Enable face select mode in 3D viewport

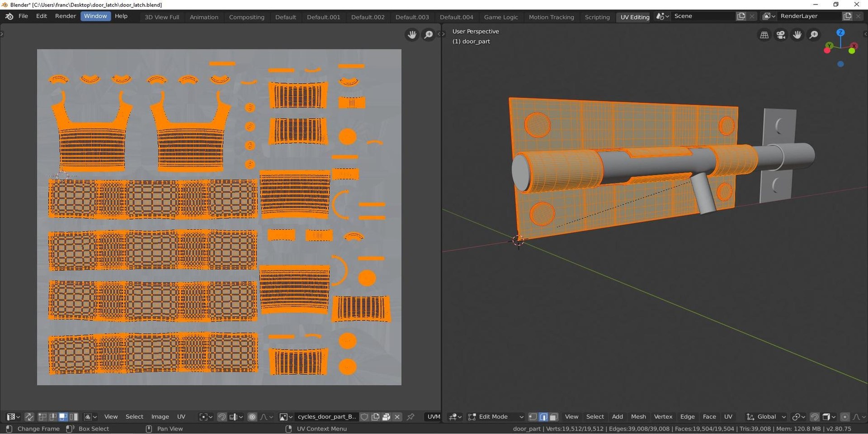pos(553,417)
